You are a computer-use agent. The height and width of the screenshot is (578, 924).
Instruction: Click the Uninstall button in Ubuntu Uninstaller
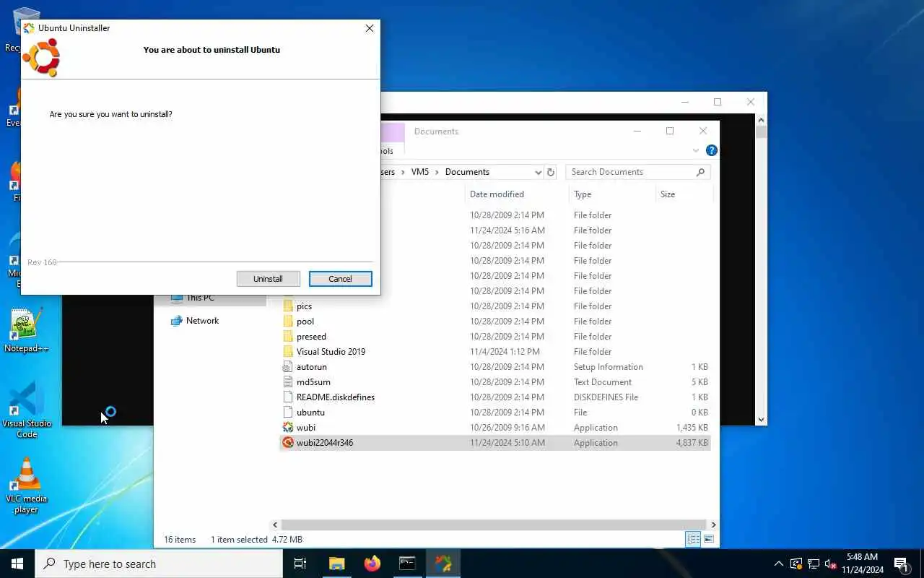[x=268, y=279]
